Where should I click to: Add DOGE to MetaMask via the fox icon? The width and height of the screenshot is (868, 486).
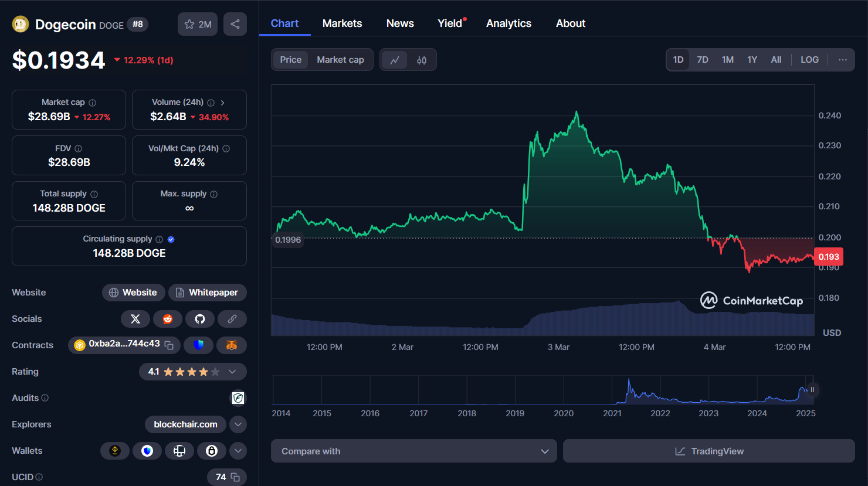coord(232,345)
